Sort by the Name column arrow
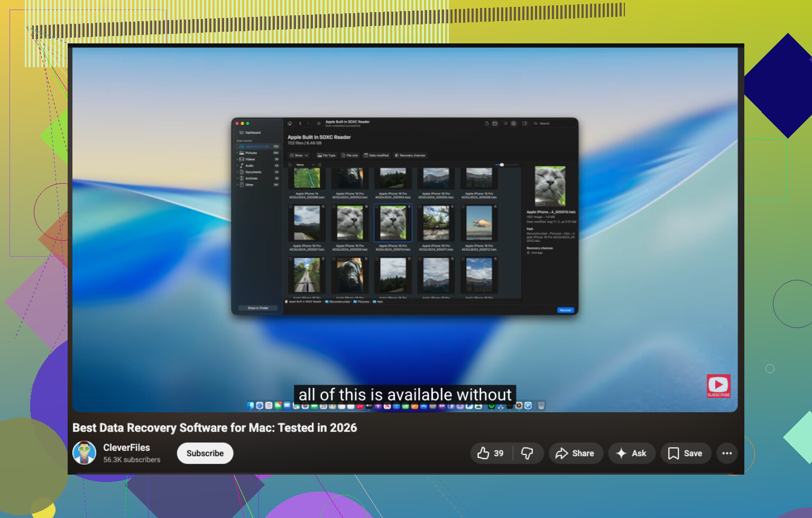This screenshot has width=812, height=518. (x=313, y=165)
